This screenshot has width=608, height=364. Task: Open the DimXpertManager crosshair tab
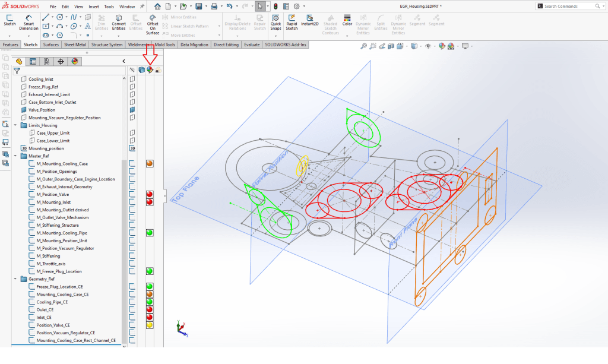tap(61, 61)
